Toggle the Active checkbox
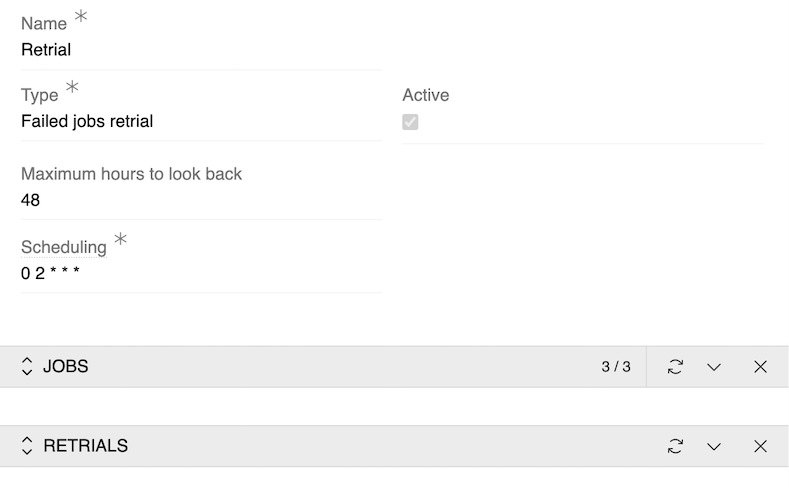The height and width of the screenshot is (488, 789). click(x=410, y=122)
